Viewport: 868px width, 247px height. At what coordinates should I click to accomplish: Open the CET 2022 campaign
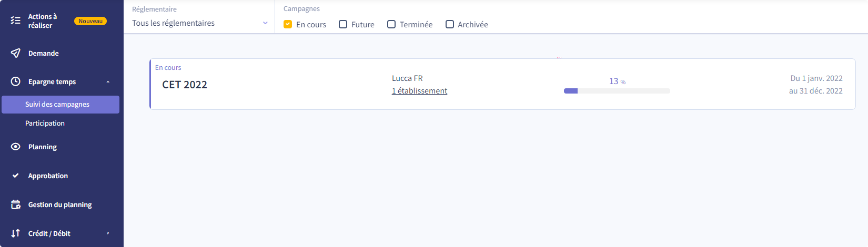[185, 85]
